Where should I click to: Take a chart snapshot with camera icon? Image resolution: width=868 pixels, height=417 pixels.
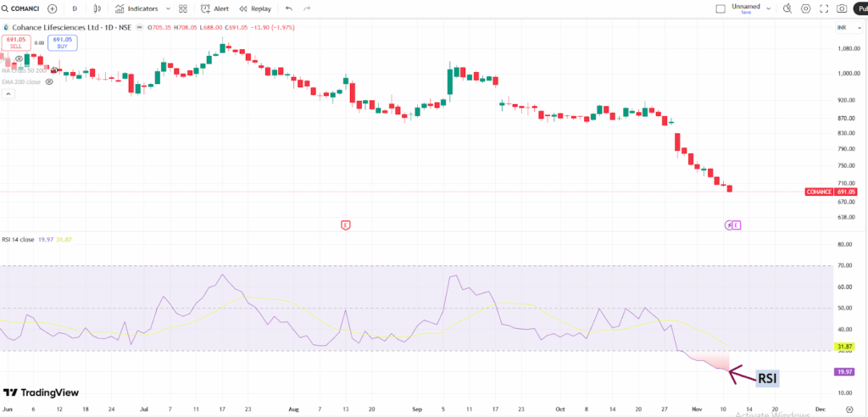(842, 8)
